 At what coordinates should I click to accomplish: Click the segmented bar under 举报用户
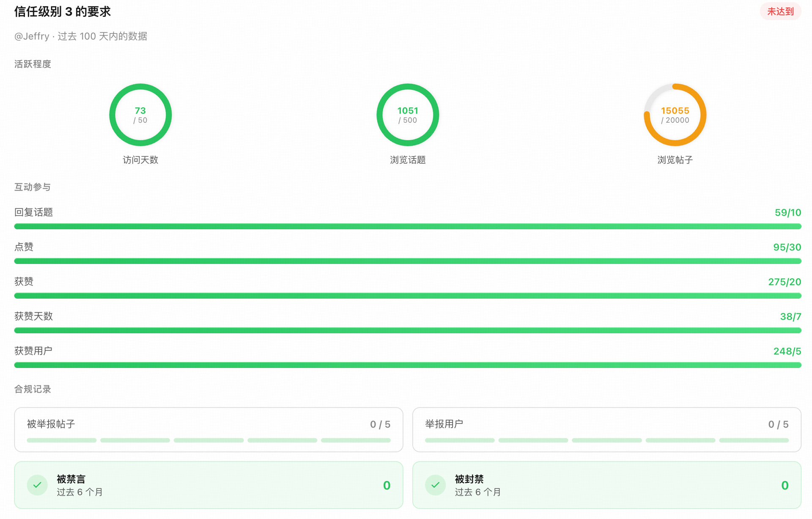[x=607, y=440]
